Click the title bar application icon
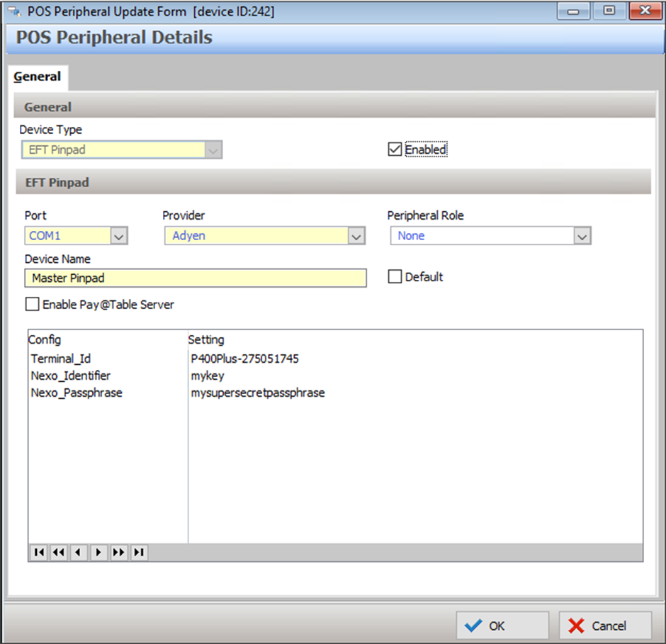This screenshot has width=666, height=644. click(x=13, y=11)
